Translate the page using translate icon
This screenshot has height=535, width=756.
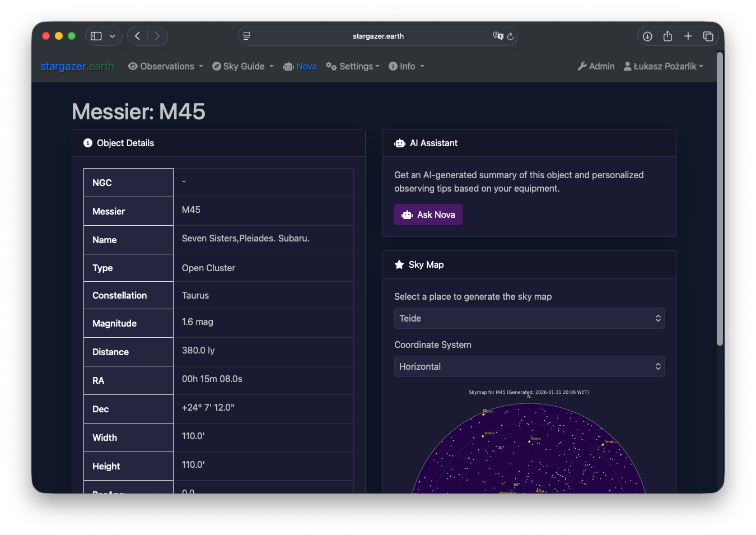point(498,36)
